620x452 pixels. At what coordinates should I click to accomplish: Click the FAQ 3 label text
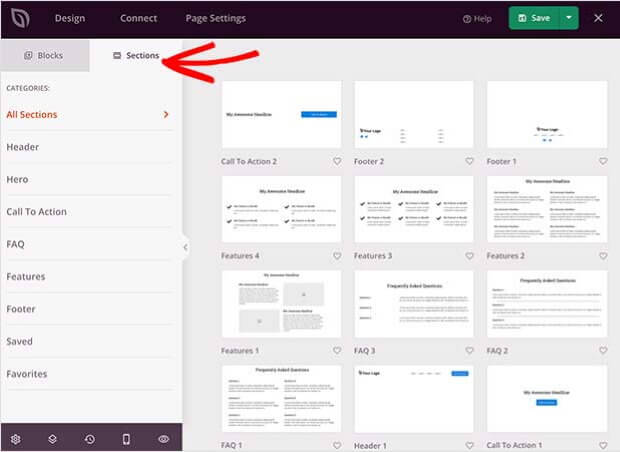tap(364, 351)
